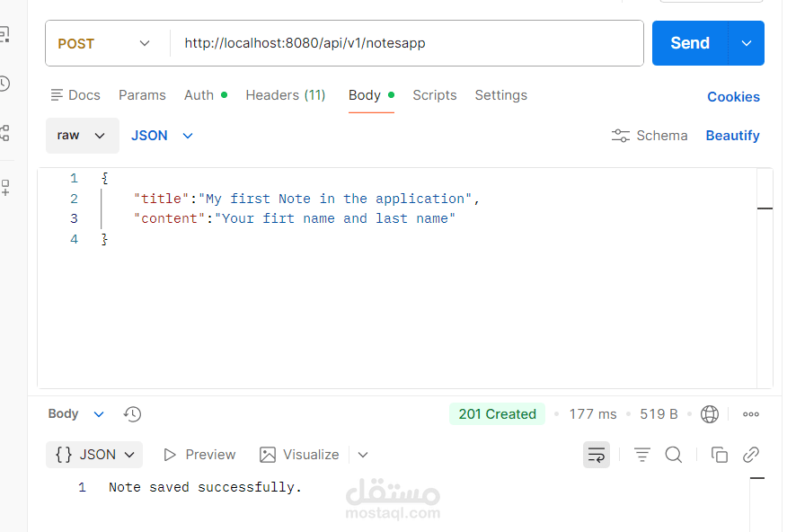Viewport: 787px width, 532px height.
Task: Copy the response with the copy icon
Action: [720, 455]
